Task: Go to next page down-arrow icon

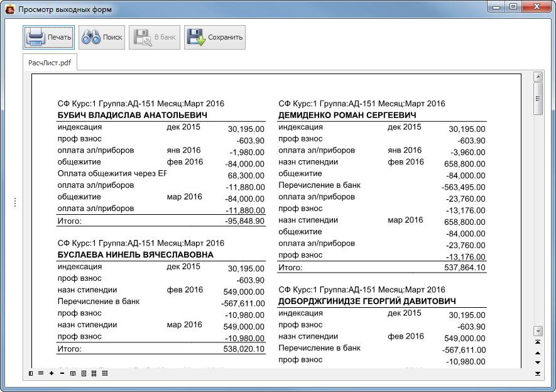Action: click(x=538, y=362)
